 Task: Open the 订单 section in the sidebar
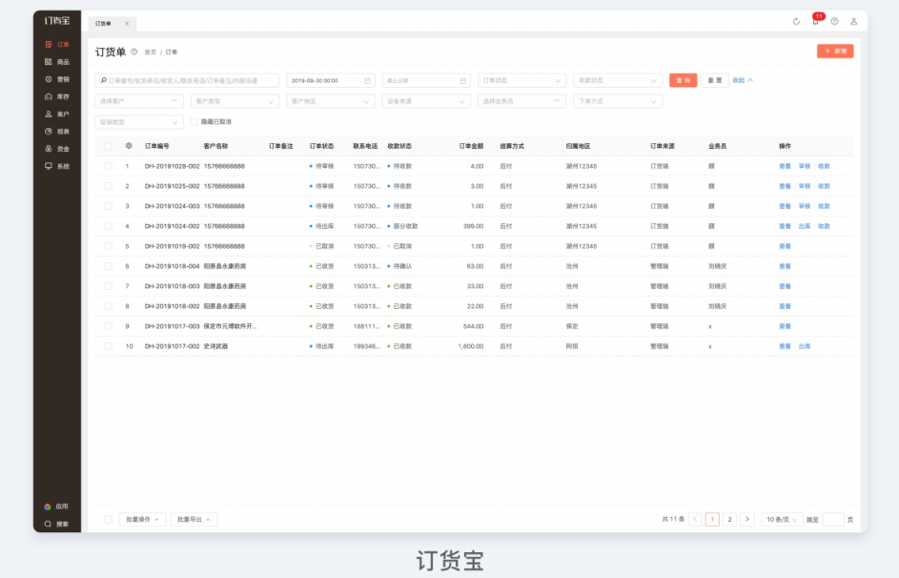(57, 45)
